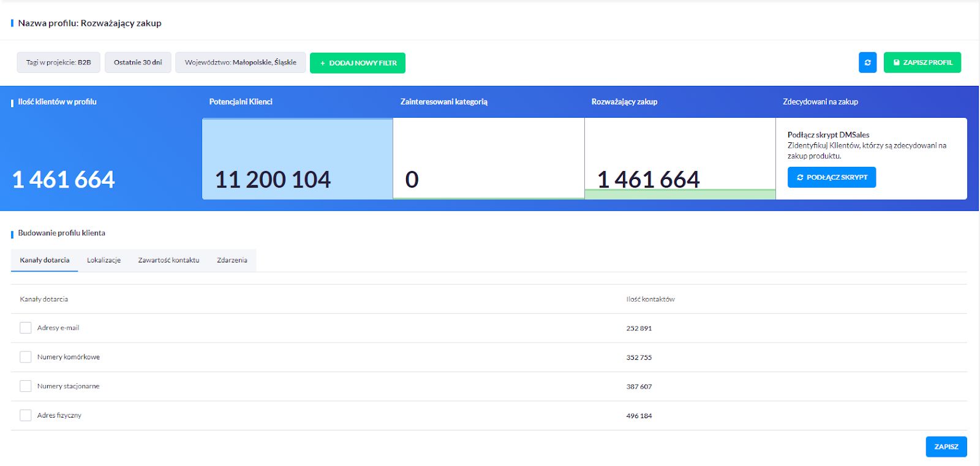Image resolution: width=980 pixels, height=466 pixels.
Task: Click the Zapisz button below the table
Action: coord(946,447)
